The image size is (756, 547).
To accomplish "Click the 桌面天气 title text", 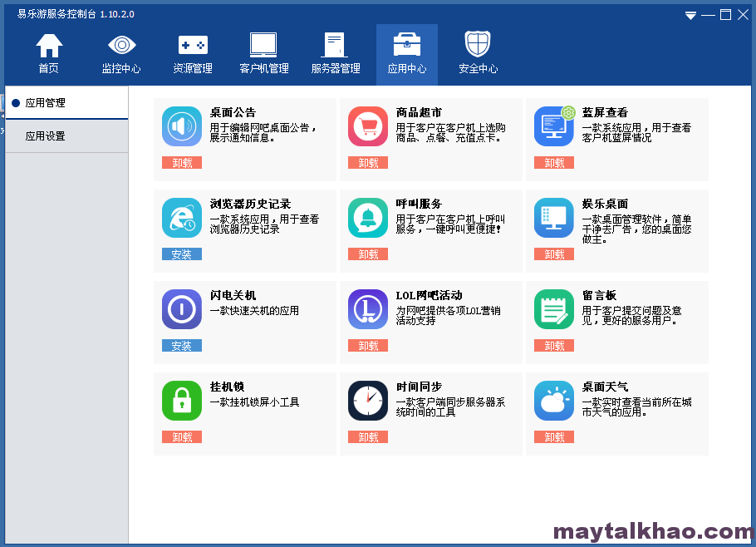I will (x=605, y=387).
